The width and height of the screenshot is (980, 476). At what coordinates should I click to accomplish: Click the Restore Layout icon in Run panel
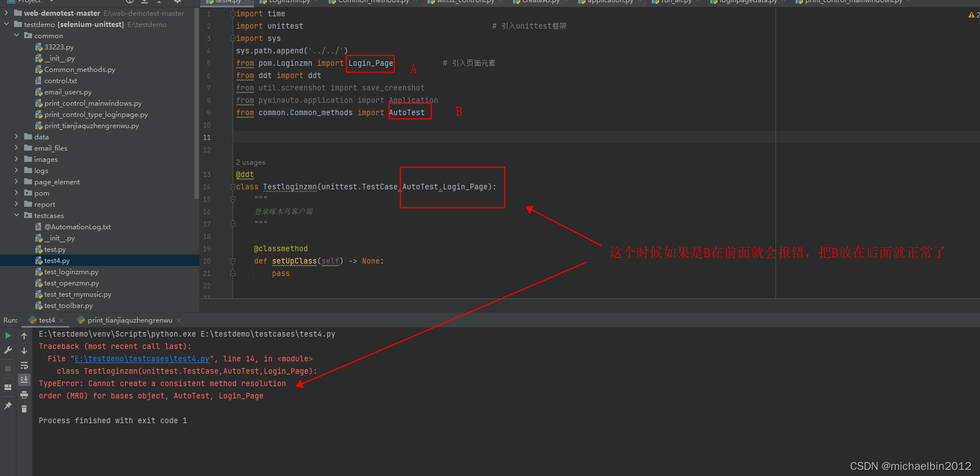point(8,387)
